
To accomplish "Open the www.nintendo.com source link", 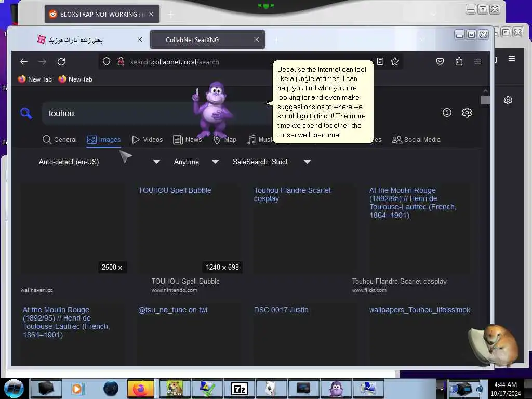I will [x=175, y=290].
